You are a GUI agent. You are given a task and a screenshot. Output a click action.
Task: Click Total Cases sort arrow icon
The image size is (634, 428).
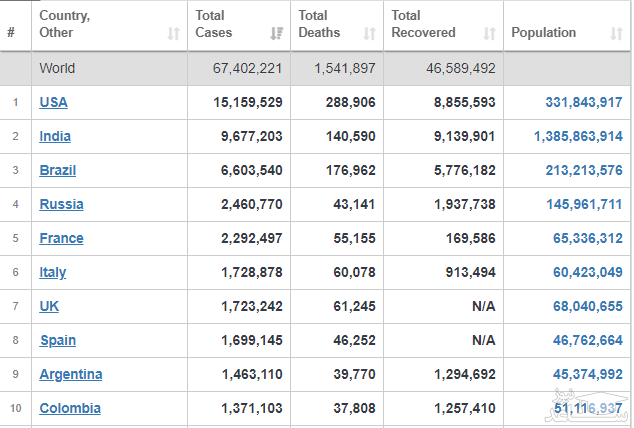[x=277, y=33]
